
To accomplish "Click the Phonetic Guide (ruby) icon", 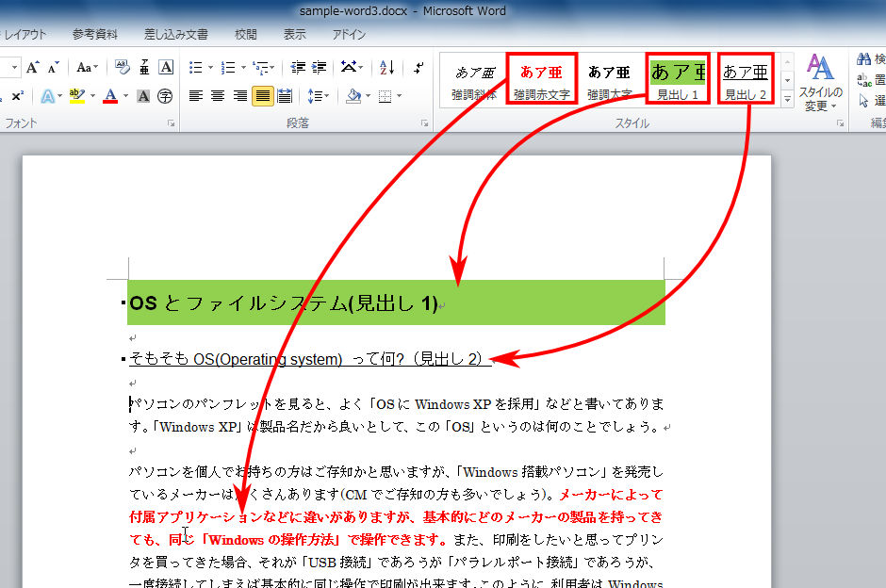I will tap(144, 68).
